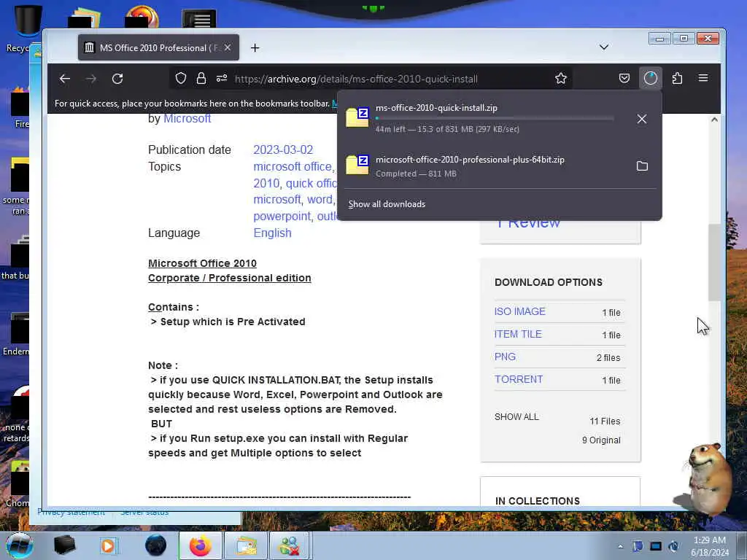
Task: Download the TORRENT file
Action: coord(519,379)
